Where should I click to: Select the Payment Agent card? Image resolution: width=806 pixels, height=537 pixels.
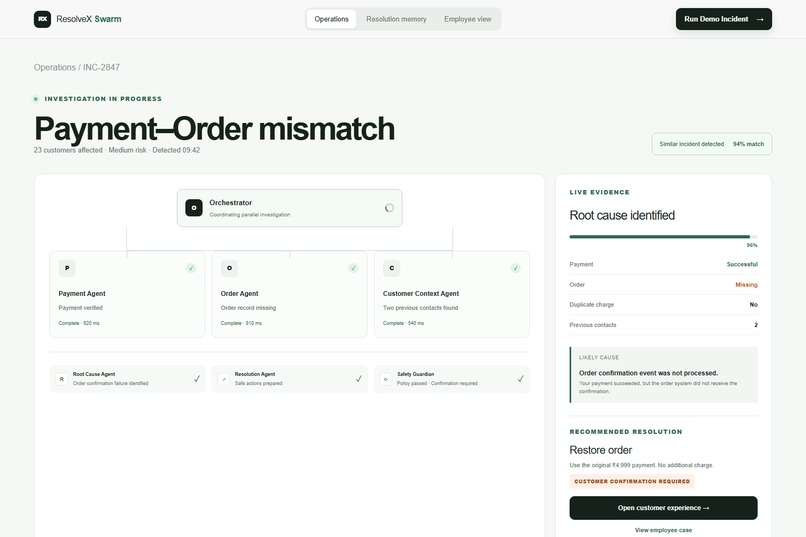click(x=127, y=294)
